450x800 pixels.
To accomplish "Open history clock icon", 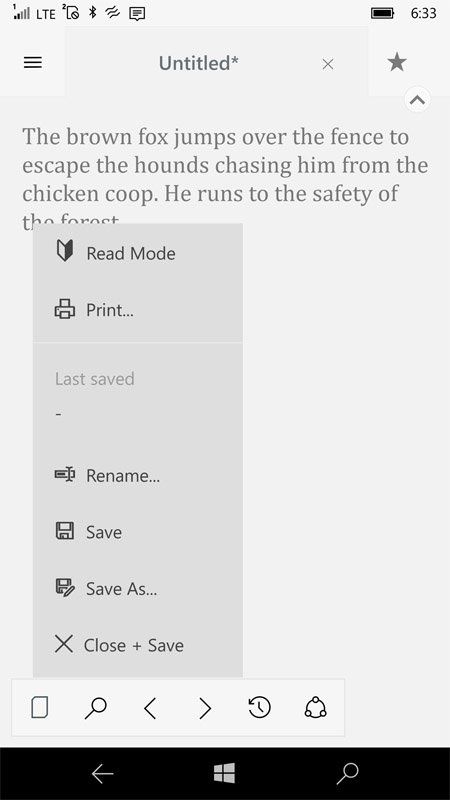I will tap(260, 708).
